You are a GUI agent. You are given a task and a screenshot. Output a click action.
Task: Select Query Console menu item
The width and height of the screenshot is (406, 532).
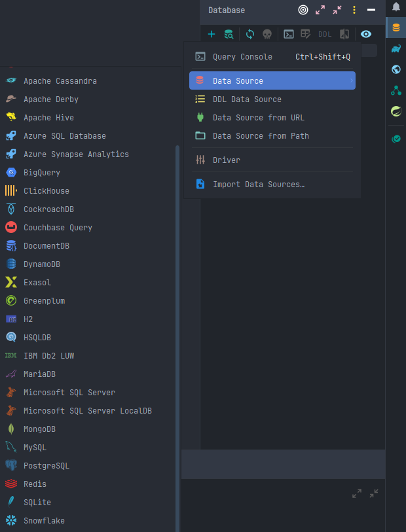coord(272,57)
